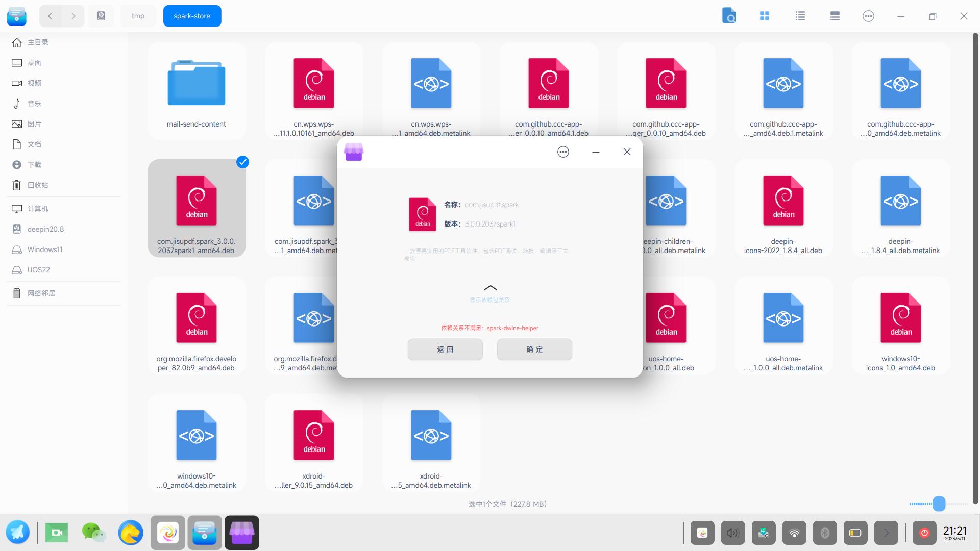Expand the dock tray arrow
This screenshot has width=980, height=551.
coord(886,533)
